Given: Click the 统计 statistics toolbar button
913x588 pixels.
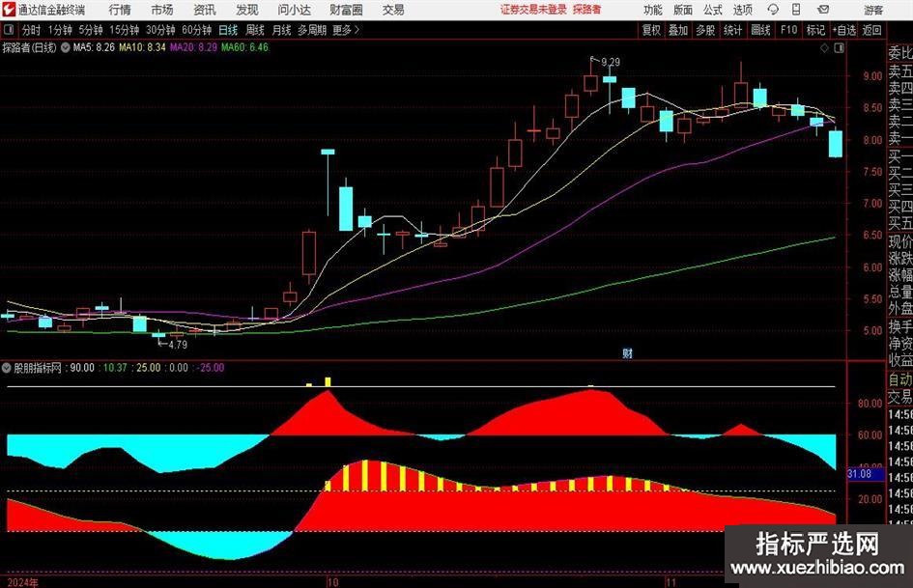Looking at the screenshot, I should point(733,30).
